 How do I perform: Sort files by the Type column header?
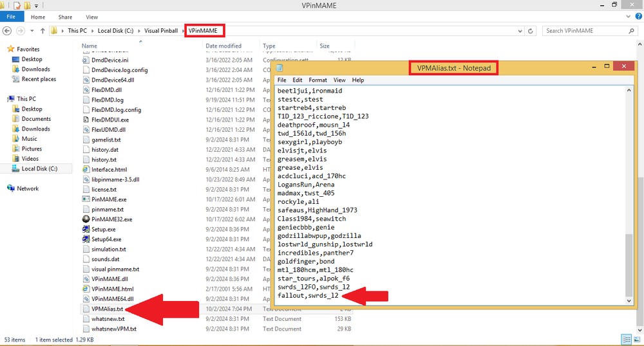pos(269,46)
